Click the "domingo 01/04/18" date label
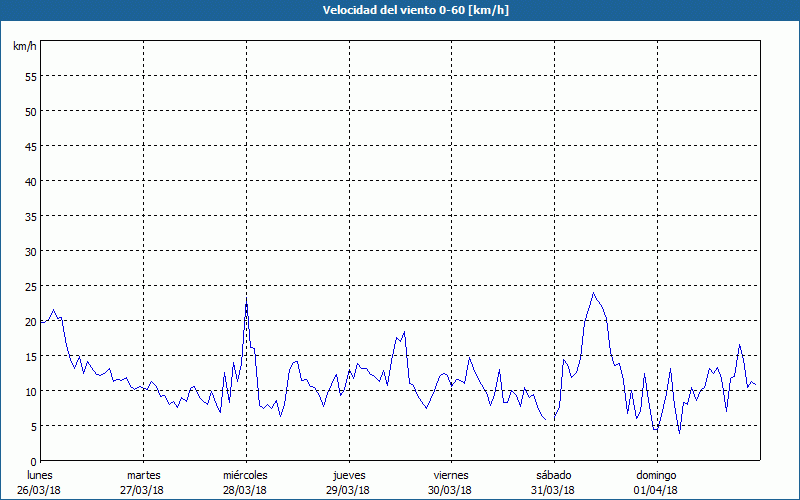 [656, 482]
